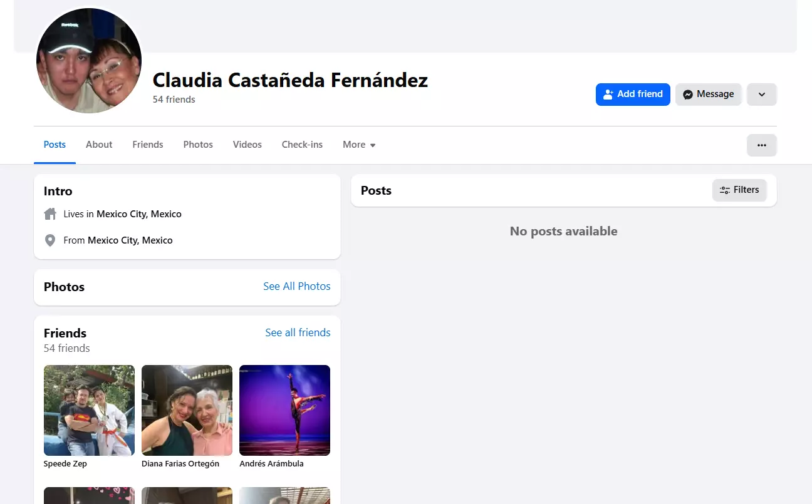This screenshot has height=504, width=812.
Task: Click the No posts available message
Action: click(x=564, y=231)
